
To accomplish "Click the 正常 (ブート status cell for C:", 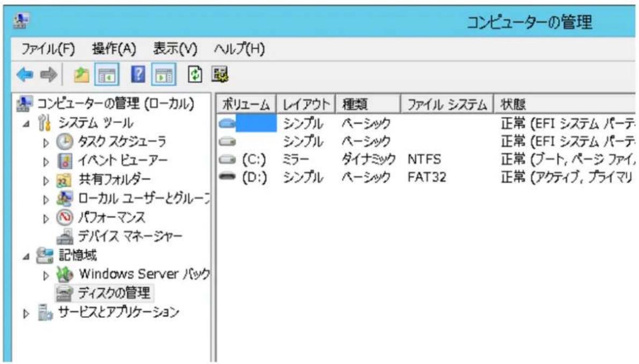I will tap(568, 159).
